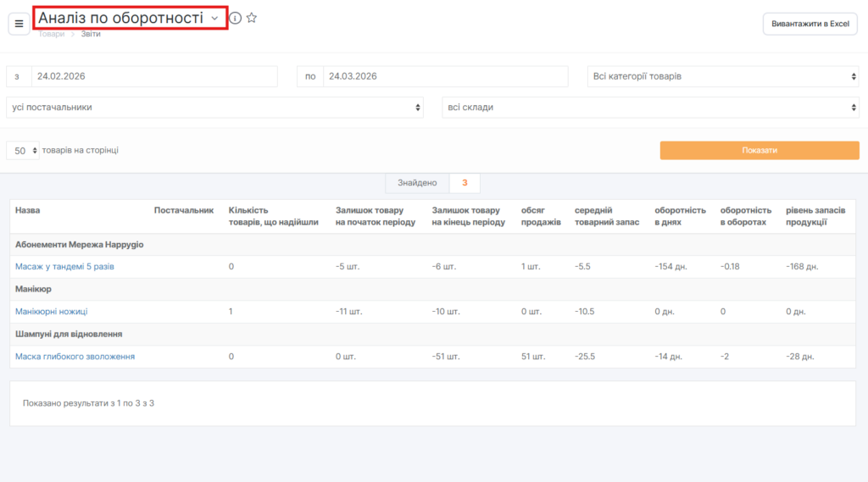868x482 pixels.
Task: Click the end date field 24.03.2026
Action: 444,76
